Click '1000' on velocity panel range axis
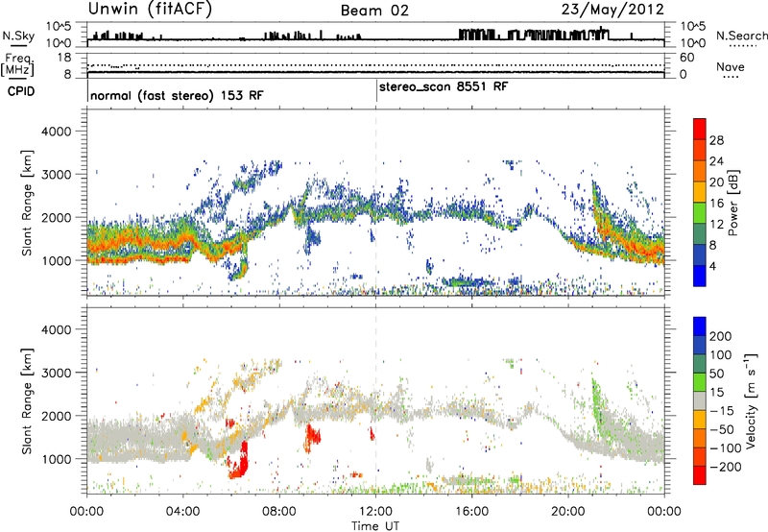The height and width of the screenshot is (532, 768). click(57, 459)
